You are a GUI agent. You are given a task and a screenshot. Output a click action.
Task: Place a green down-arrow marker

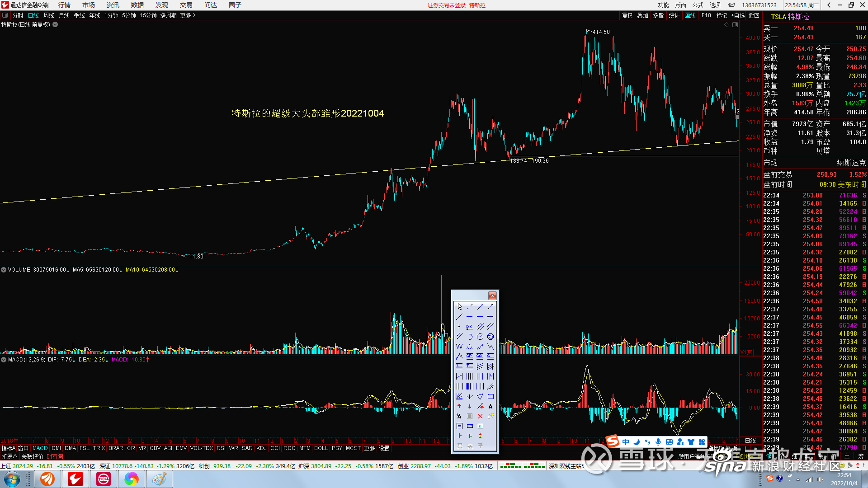pos(470,406)
